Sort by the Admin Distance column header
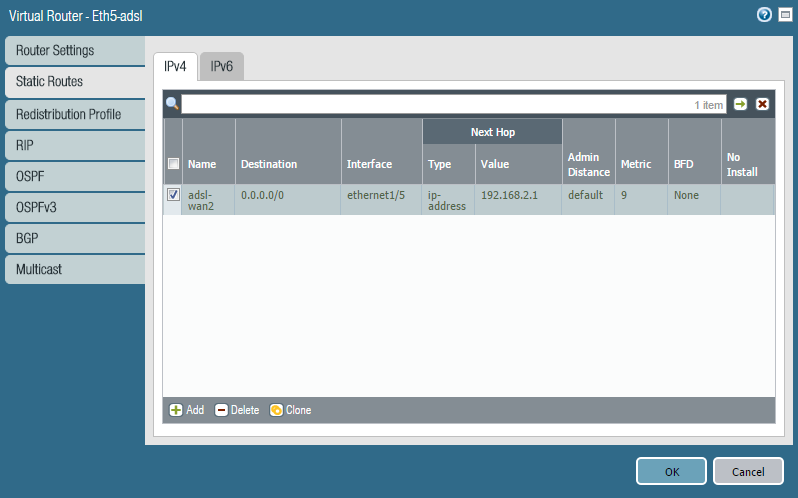The height and width of the screenshot is (498, 798). pyautogui.click(x=589, y=152)
